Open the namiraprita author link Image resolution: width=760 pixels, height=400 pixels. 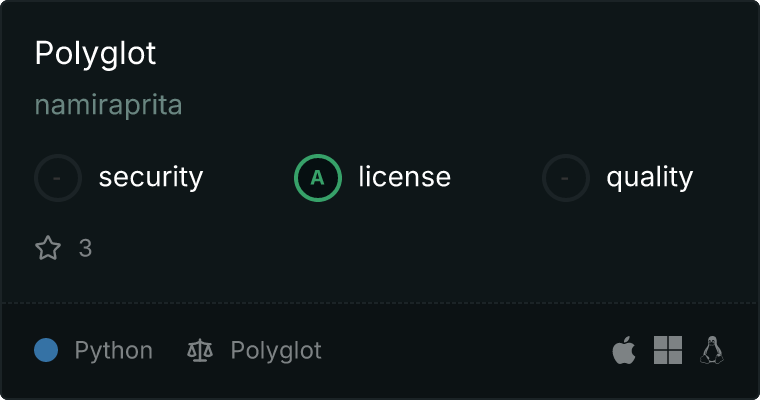pos(108,105)
